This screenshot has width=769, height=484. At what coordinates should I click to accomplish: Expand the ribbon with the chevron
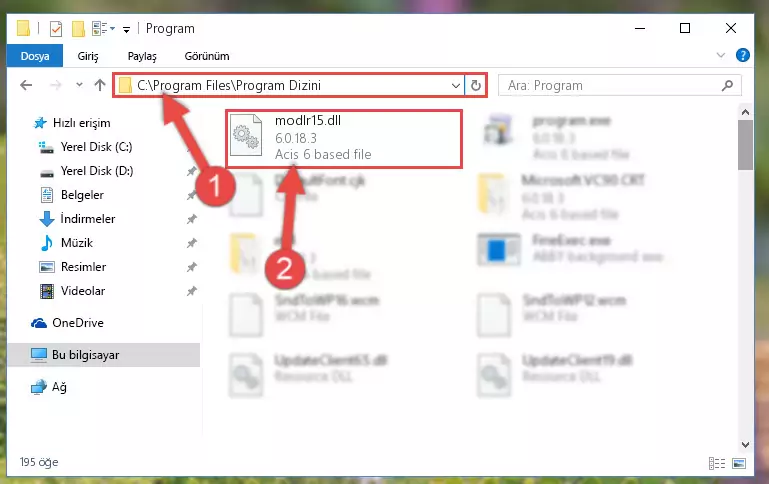(x=720, y=55)
